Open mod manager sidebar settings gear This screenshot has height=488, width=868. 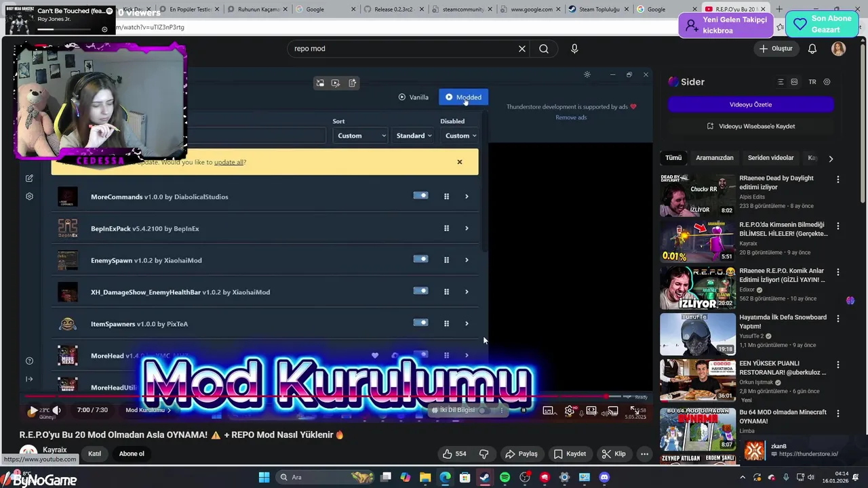(29, 197)
